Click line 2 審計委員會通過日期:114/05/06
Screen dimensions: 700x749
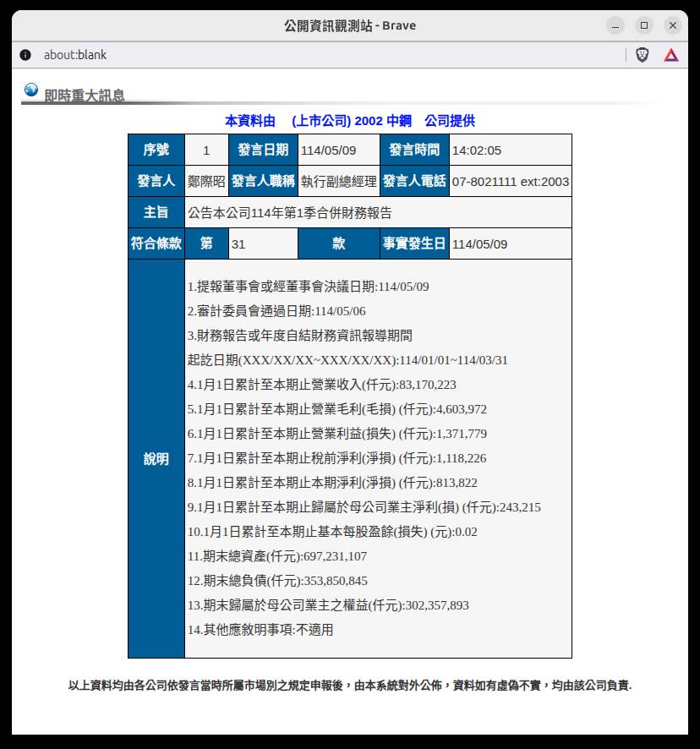point(276,311)
